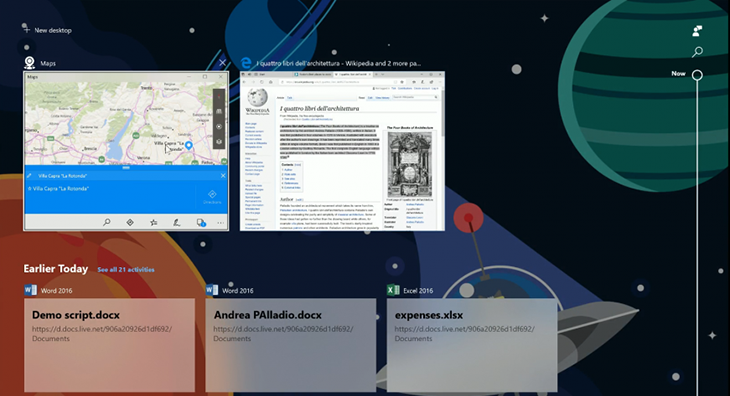This screenshot has width=730, height=396.
Task: Click Maps compass icon on side bar
Action: coord(219,97)
